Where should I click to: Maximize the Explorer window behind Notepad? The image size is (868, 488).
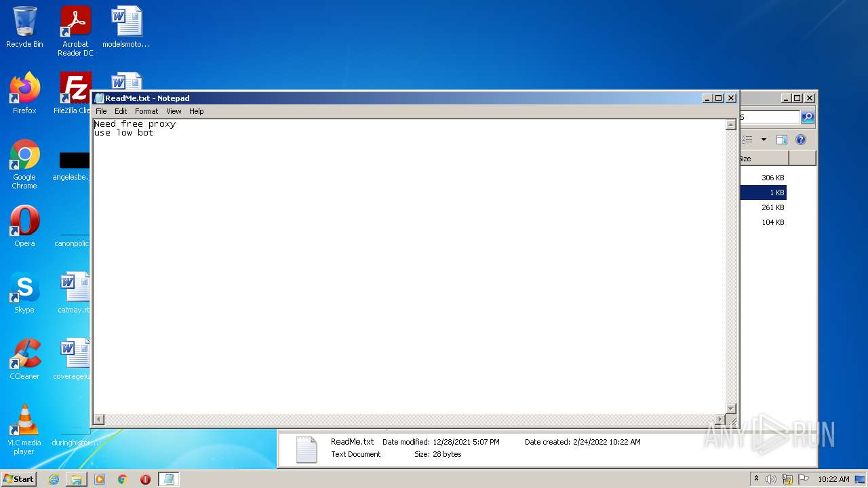tap(797, 98)
